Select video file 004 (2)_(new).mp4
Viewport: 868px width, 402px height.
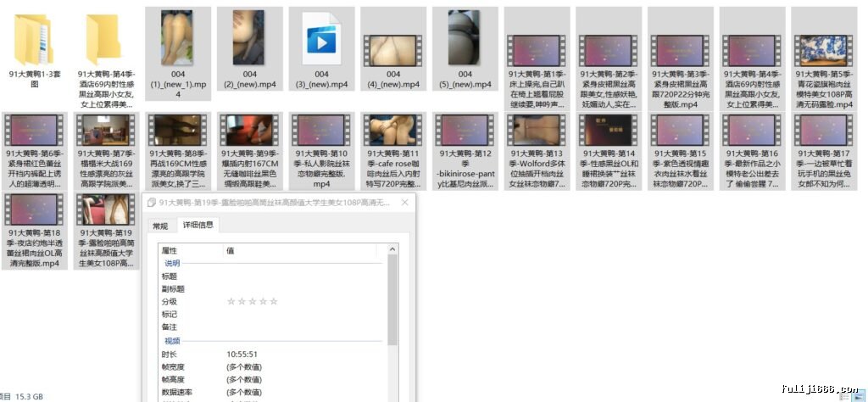[250, 50]
